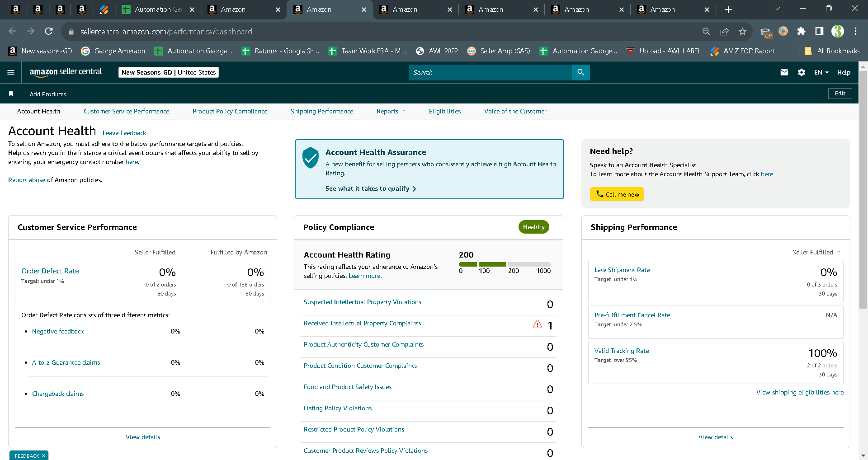
Task: Click the amazon seller central logo
Action: click(66, 72)
